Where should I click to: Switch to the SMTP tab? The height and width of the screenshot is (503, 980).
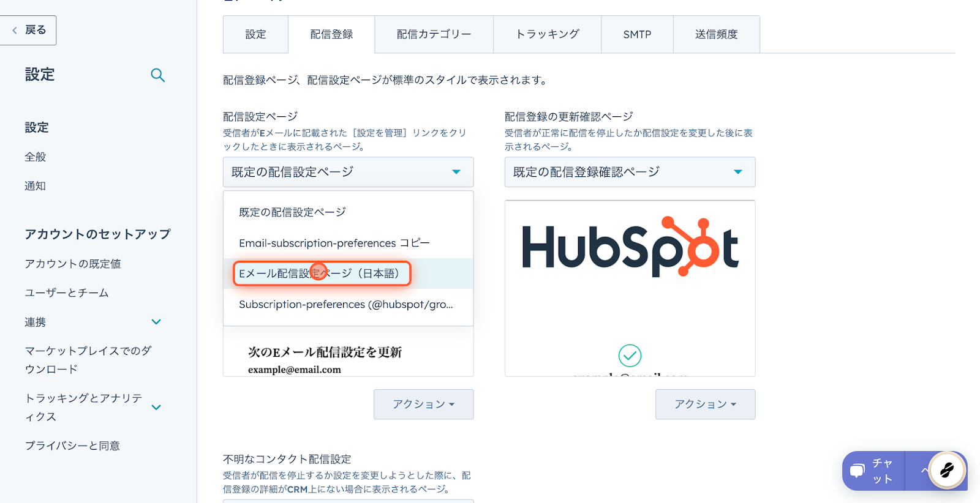tap(637, 34)
